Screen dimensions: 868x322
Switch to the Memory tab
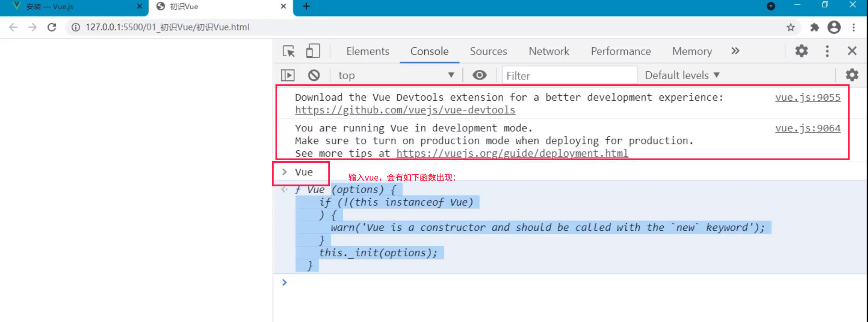click(692, 51)
